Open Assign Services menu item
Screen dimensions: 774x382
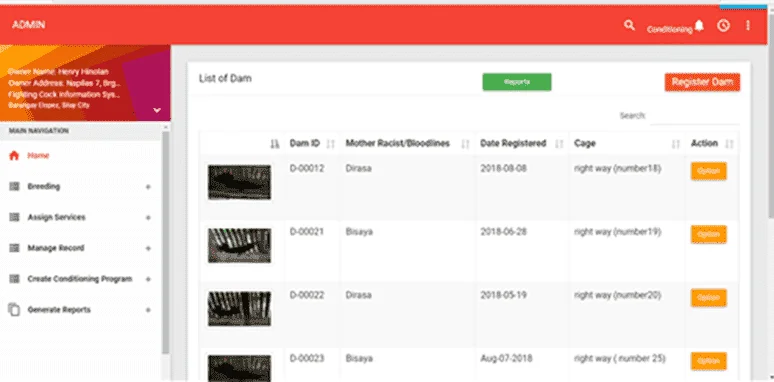pyautogui.click(x=56, y=217)
